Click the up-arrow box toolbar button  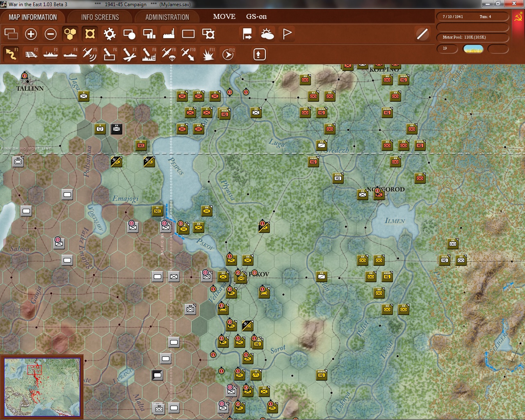coord(259,54)
